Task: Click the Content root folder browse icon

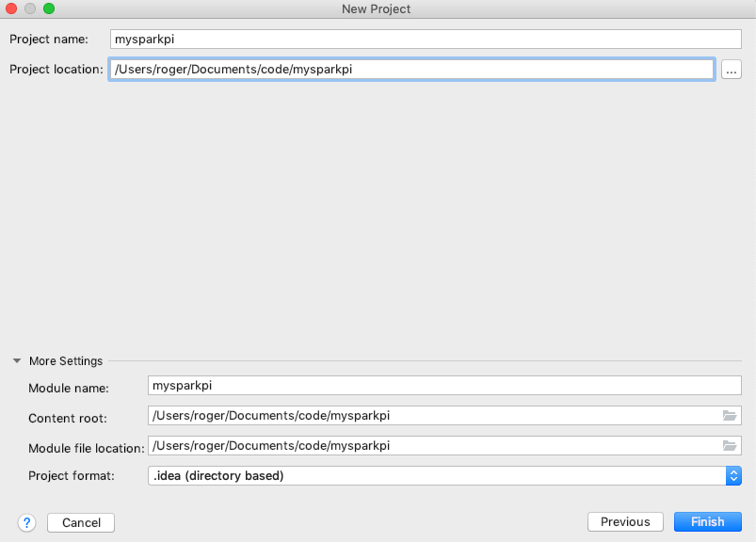Action: point(729,415)
